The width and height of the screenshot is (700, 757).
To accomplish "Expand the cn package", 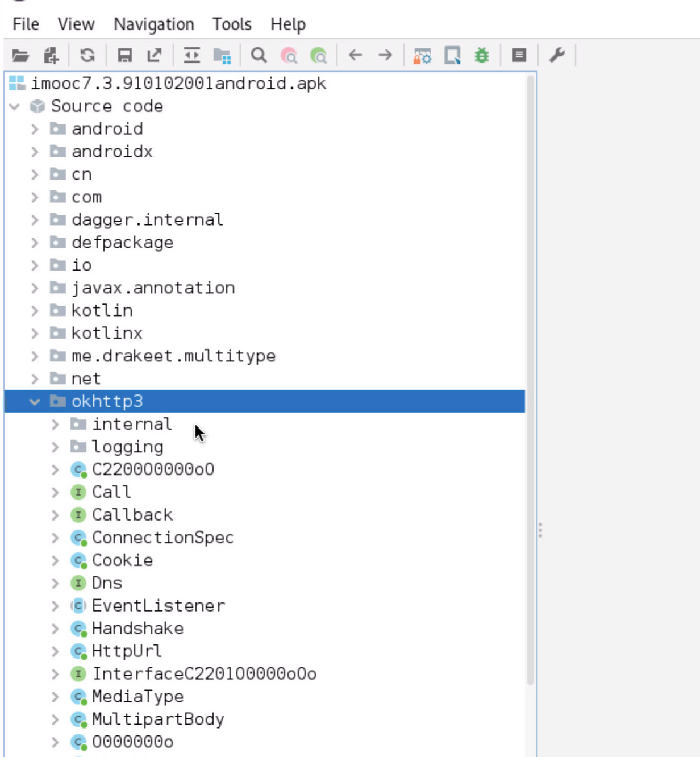I will (35, 174).
